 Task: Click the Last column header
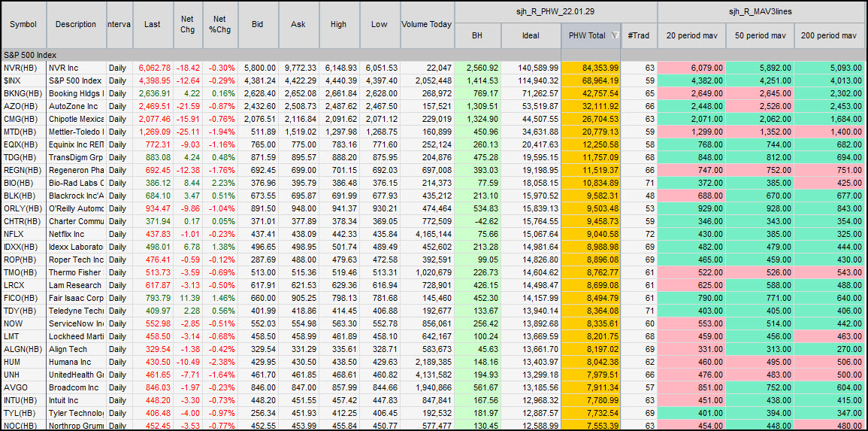tap(153, 24)
